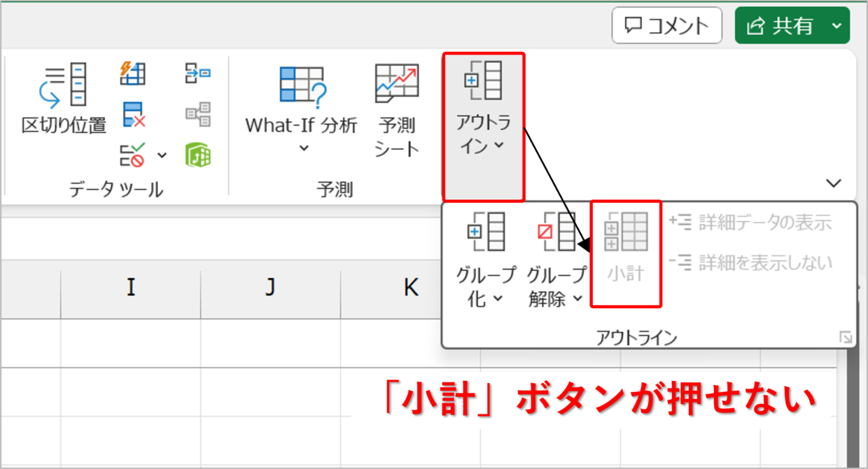The height and width of the screenshot is (469, 868).
Task: Open the Text to Columns (区切り位置) tool
Action: click(x=64, y=98)
